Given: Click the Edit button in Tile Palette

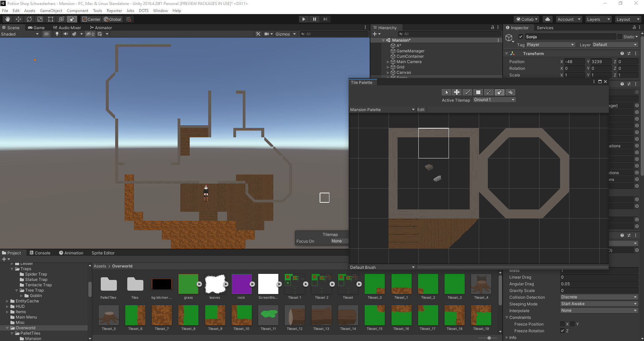Looking at the screenshot, I should [x=421, y=109].
